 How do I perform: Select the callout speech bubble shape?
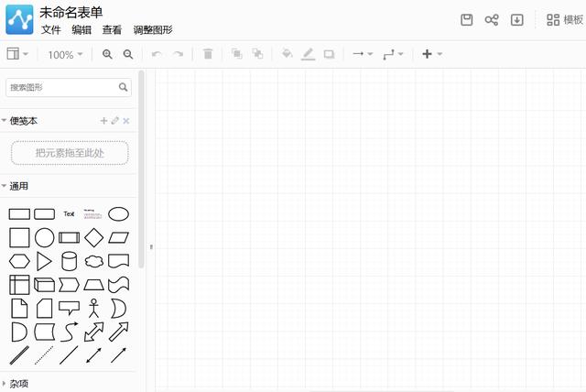click(70, 308)
